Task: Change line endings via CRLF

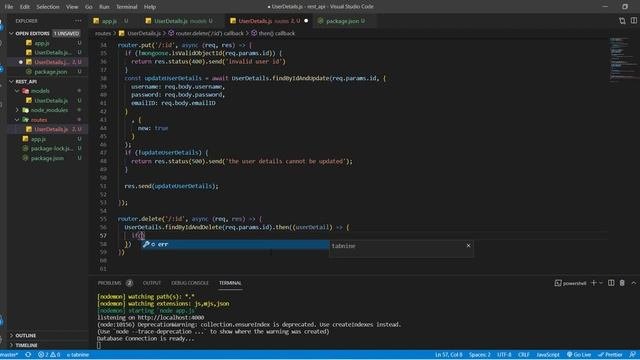Action: point(524,355)
